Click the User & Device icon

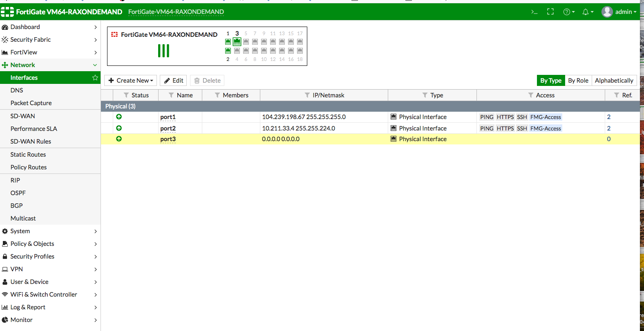pos(5,282)
